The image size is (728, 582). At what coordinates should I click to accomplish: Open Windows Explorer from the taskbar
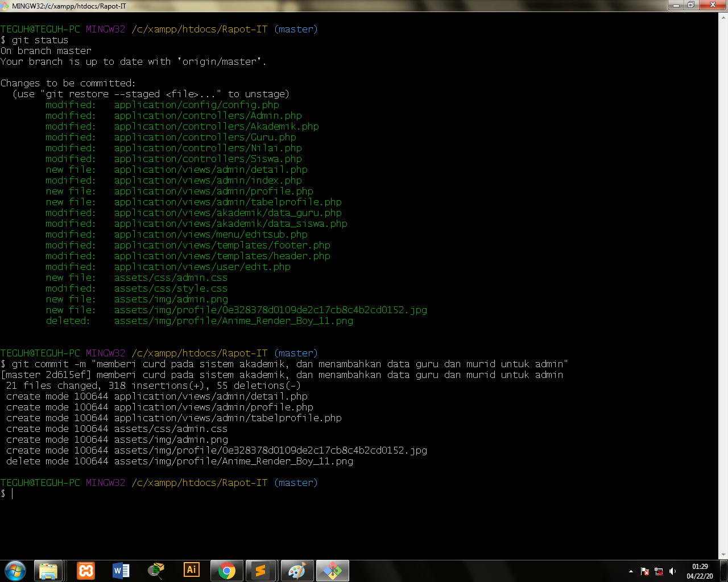pyautogui.click(x=48, y=571)
